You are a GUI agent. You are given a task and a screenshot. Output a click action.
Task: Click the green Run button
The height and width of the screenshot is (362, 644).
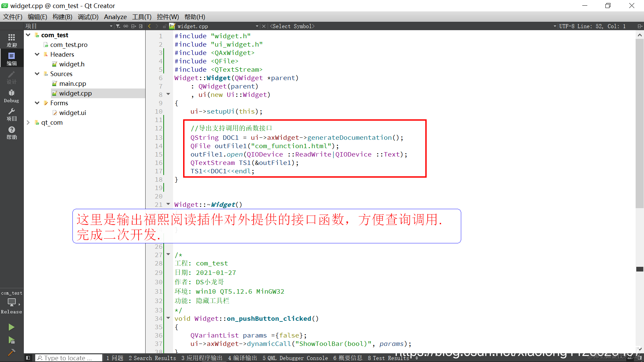click(x=11, y=327)
